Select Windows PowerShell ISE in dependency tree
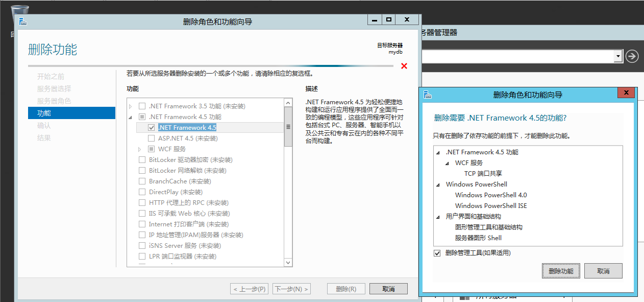The height and width of the screenshot is (302, 644). point(491,206)
